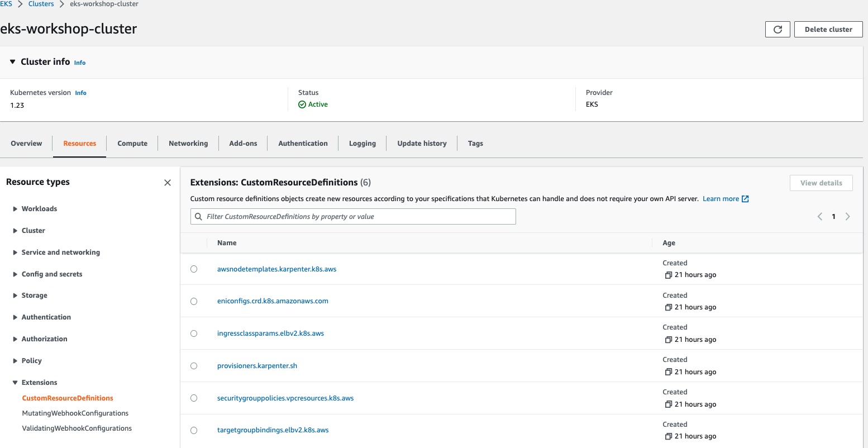Switch to the Compute tab

pos(132,144)
